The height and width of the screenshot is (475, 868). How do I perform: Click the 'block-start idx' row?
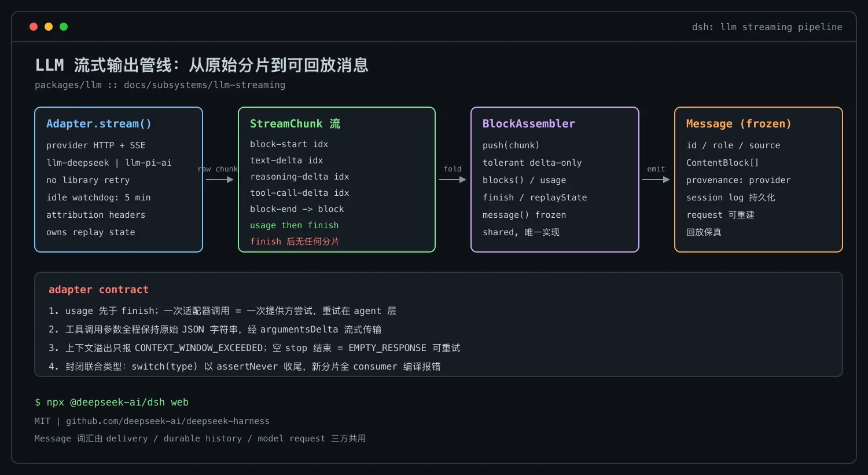click(x=289, y=144)
